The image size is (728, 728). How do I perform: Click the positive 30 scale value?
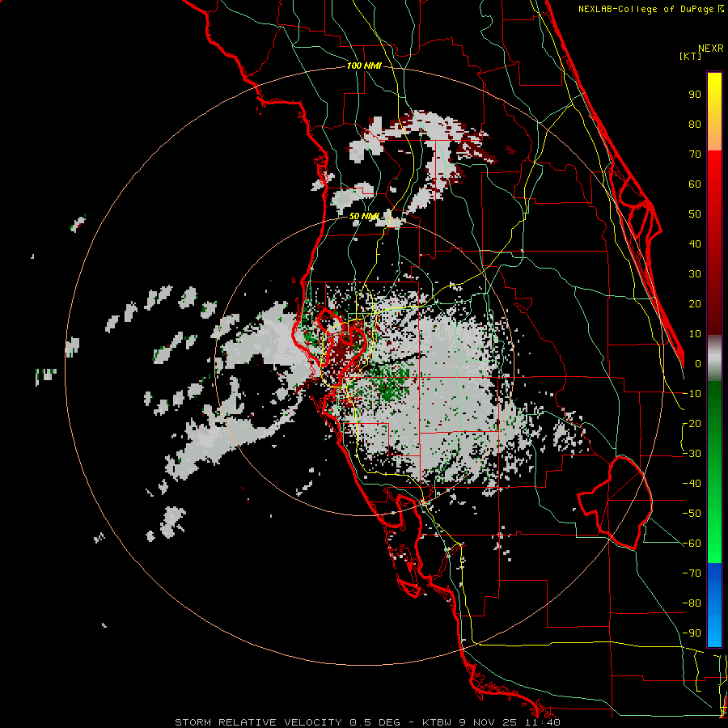[695, 274]
